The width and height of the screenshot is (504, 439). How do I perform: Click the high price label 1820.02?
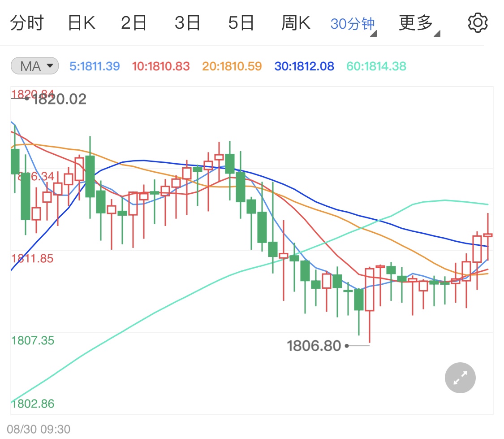point(60,99)
